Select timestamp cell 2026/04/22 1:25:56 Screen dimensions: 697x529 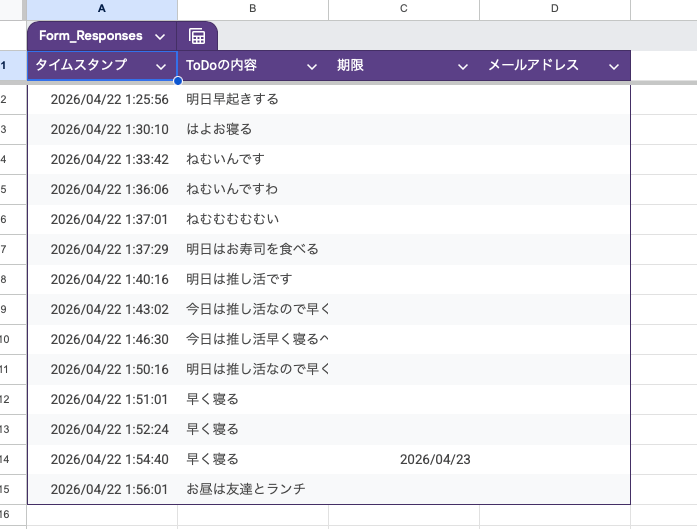(109, 99)
